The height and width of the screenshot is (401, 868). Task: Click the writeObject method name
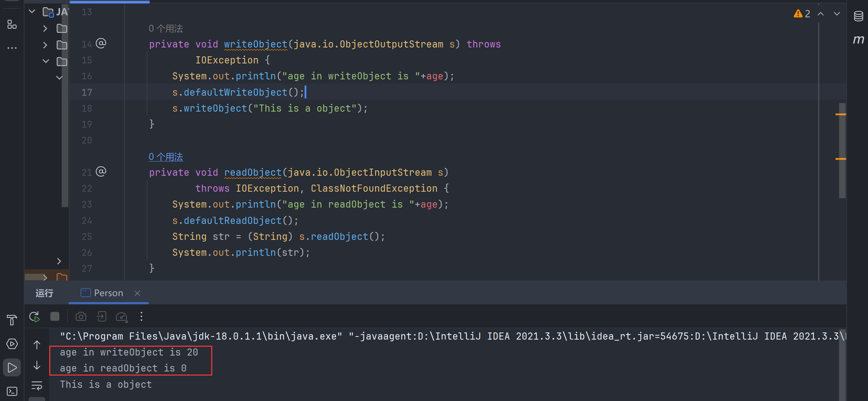(255, 44)
